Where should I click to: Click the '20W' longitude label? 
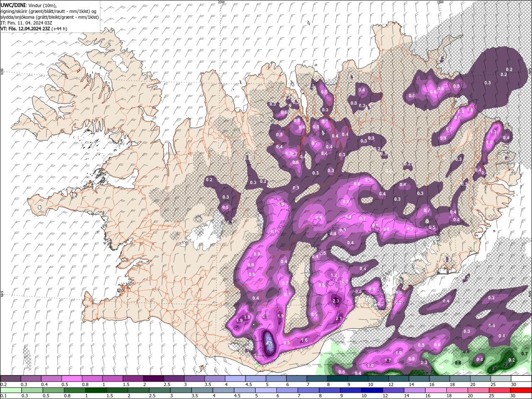click(221, 2)
